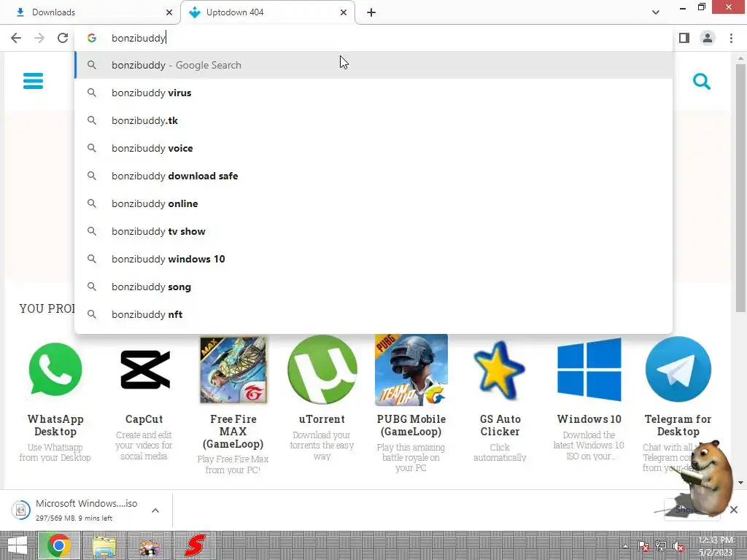Image resolution: width=747 pixels, height=560 pixels.
Task: Open Uptodown hamburger menu
Action: (x=34, y=81)
